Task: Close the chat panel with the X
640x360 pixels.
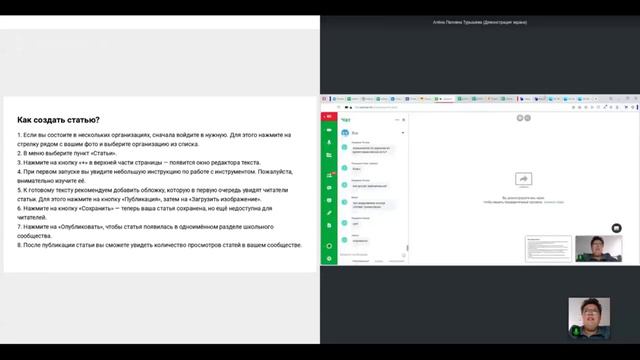Action: pyautogui.click(x=404, y=120)
